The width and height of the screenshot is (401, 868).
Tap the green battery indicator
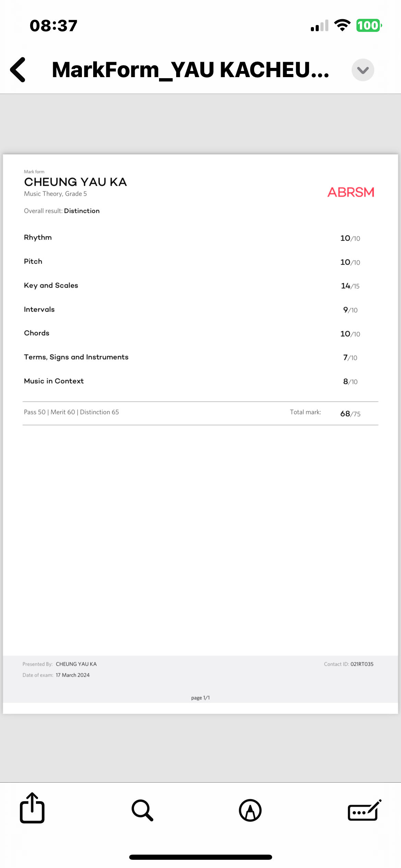[x=369, y=25]
